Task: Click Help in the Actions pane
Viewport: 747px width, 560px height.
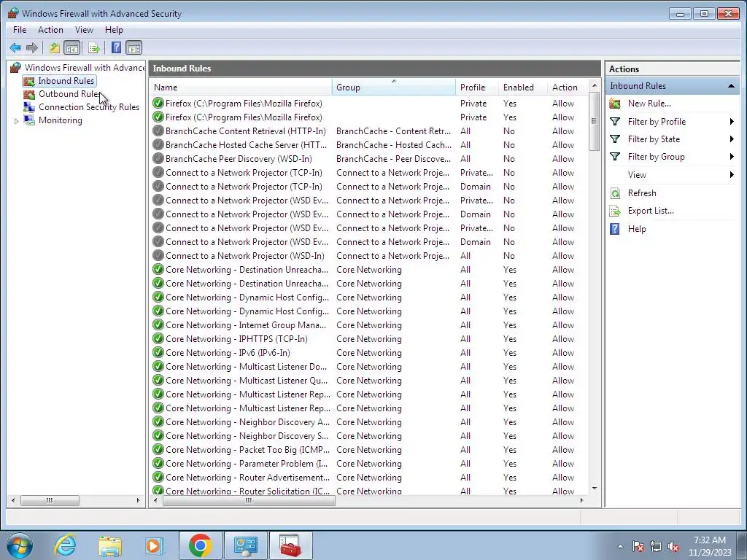Action: tap(636, 228)
